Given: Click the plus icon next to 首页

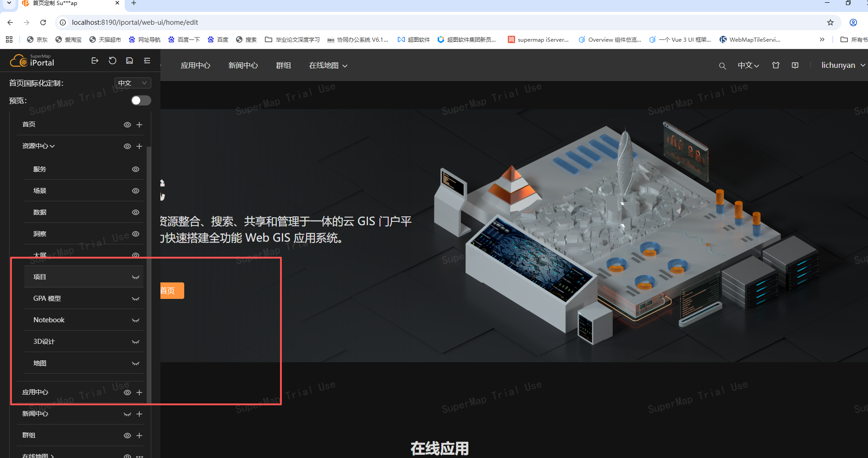Looking at the screenshot, I should 139,125.
